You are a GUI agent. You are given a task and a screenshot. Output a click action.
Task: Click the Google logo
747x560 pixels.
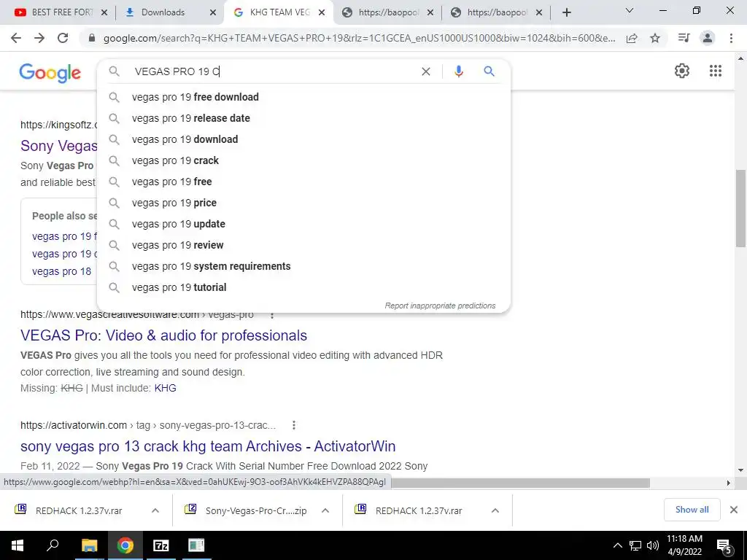50,73
